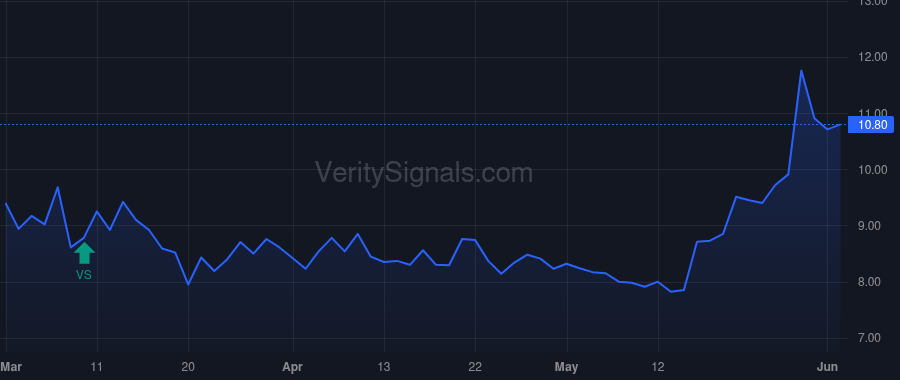The width and height of the screenshot is (900, 380).
Task: Click the 22 date label on the time axis
Action: [x=475, y=367]
